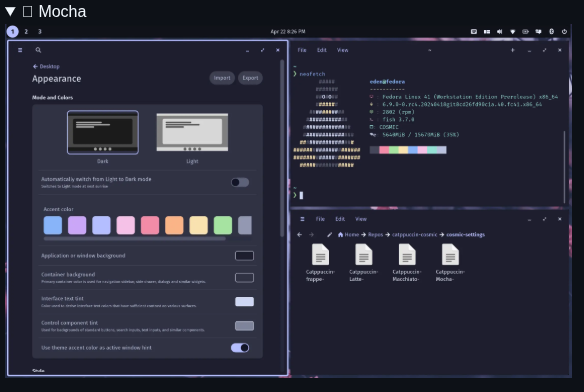Open terminal View menu
This screenshot has height=392, width=584.
pyautogui.click(x=343, y=50)
